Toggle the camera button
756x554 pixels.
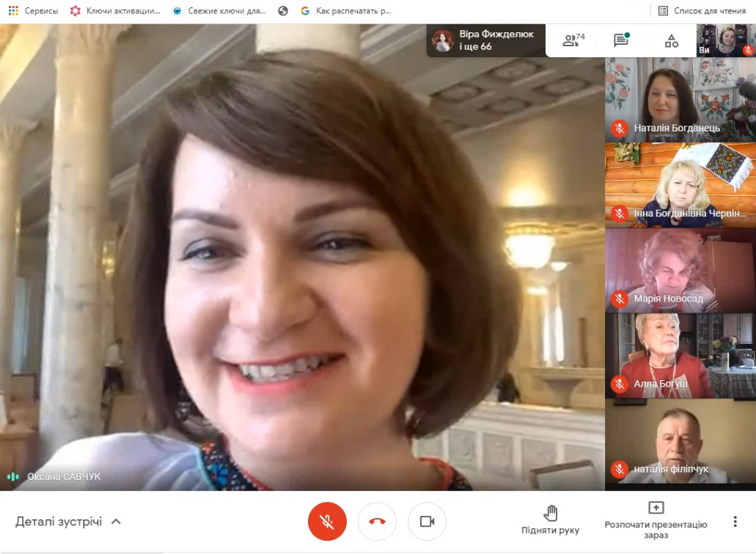point(427,521)
